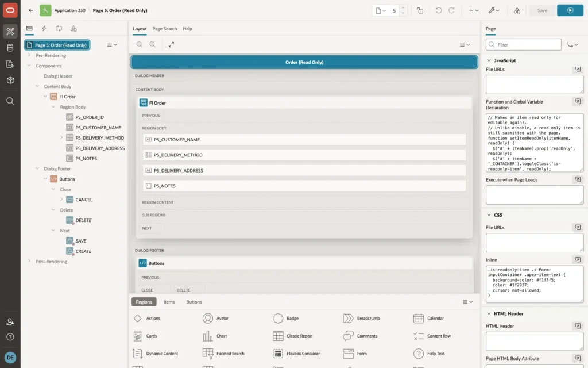Viewport: 588px width, 368px height.
Task: Redo the last change
Action: (x=451, y=10)
